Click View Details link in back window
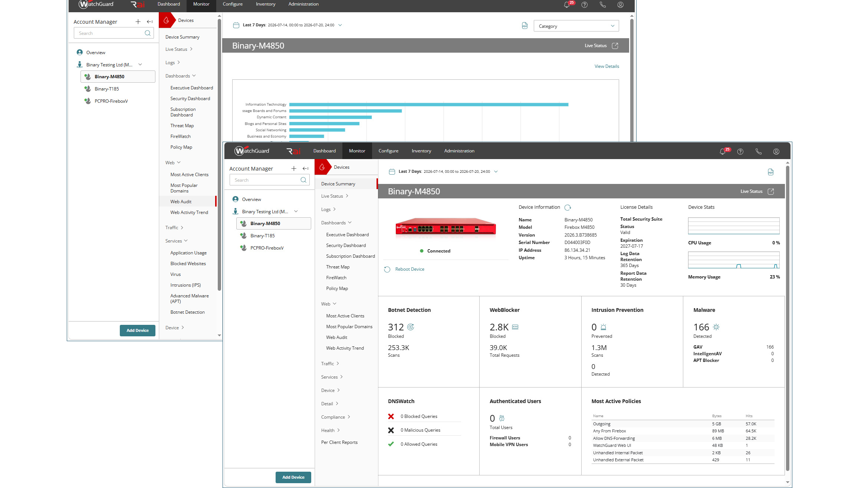This screenshot has width=868, height=488. [606, 66]
